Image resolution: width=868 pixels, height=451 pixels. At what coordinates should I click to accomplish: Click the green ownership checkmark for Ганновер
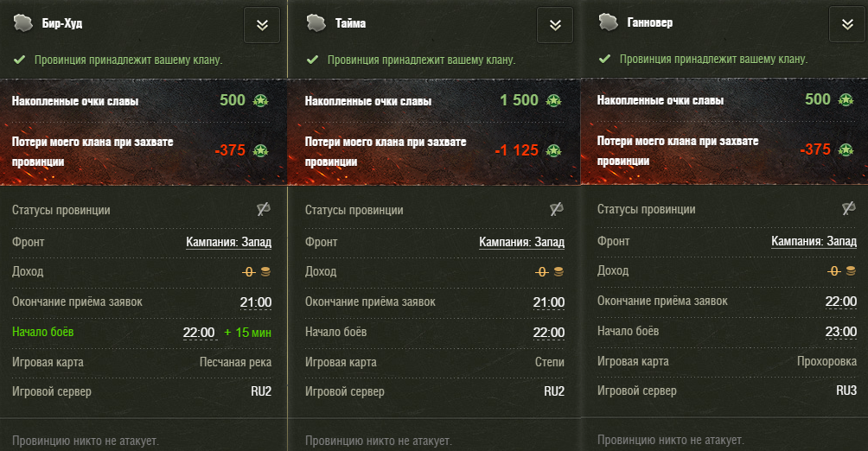point(604,59)
